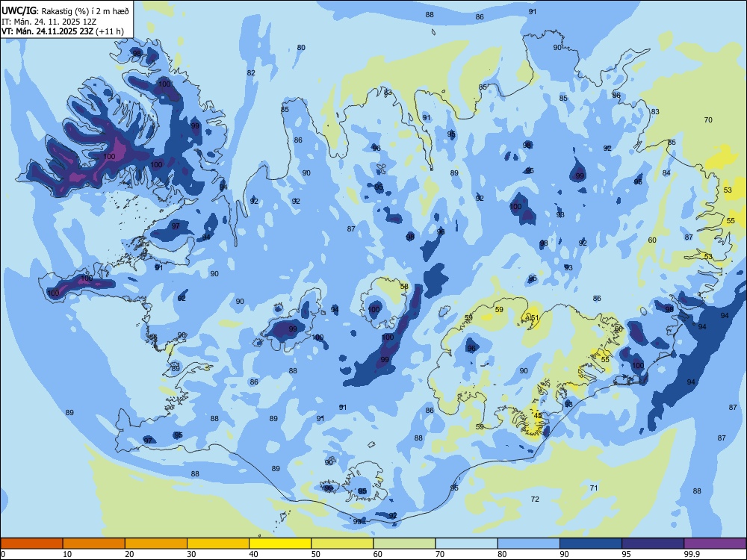
Task: Click the map value '84' in the east
Action: coord(666,173)
